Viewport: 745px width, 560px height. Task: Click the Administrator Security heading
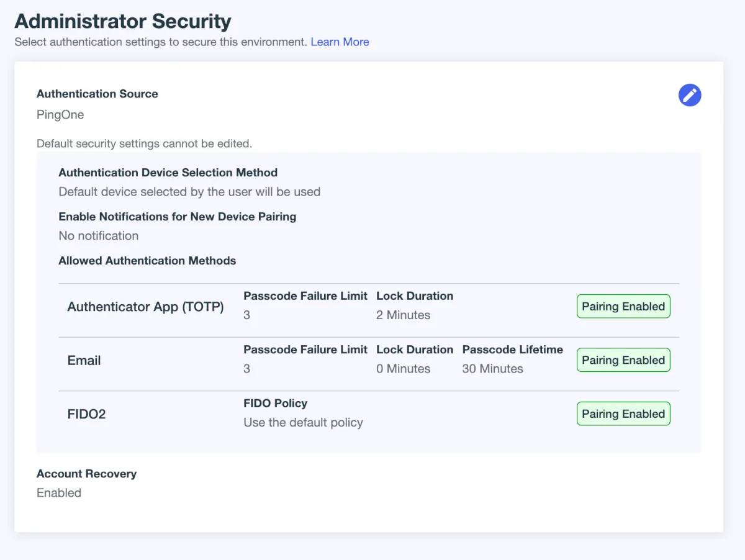(123, 21)
